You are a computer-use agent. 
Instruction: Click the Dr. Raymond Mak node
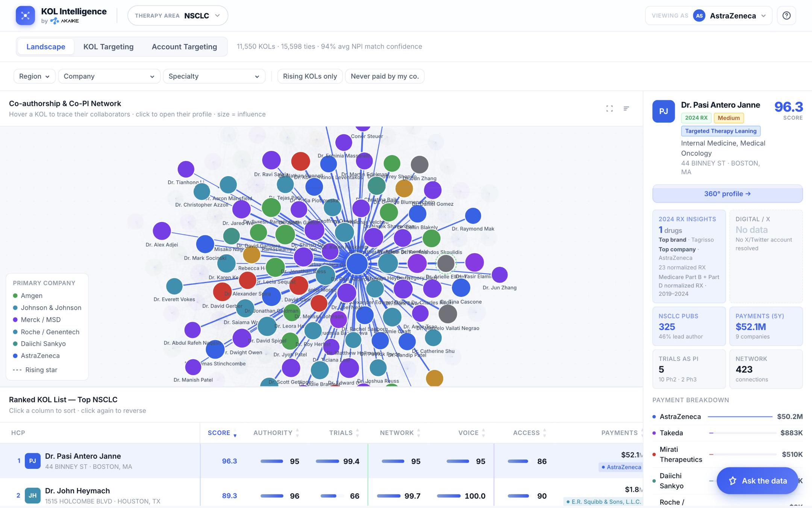pyautogui.click(x=473, y=216)
